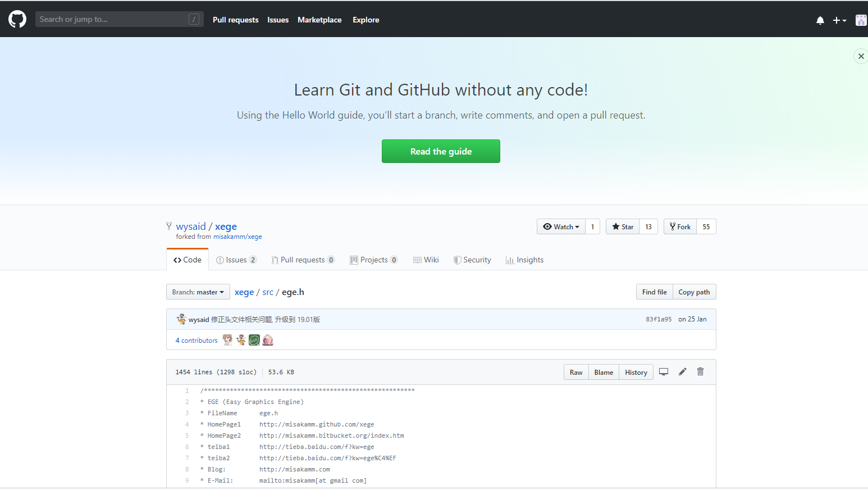Open the commit message about 19.01版
This screenshot has height=490, width=868.
265,319
